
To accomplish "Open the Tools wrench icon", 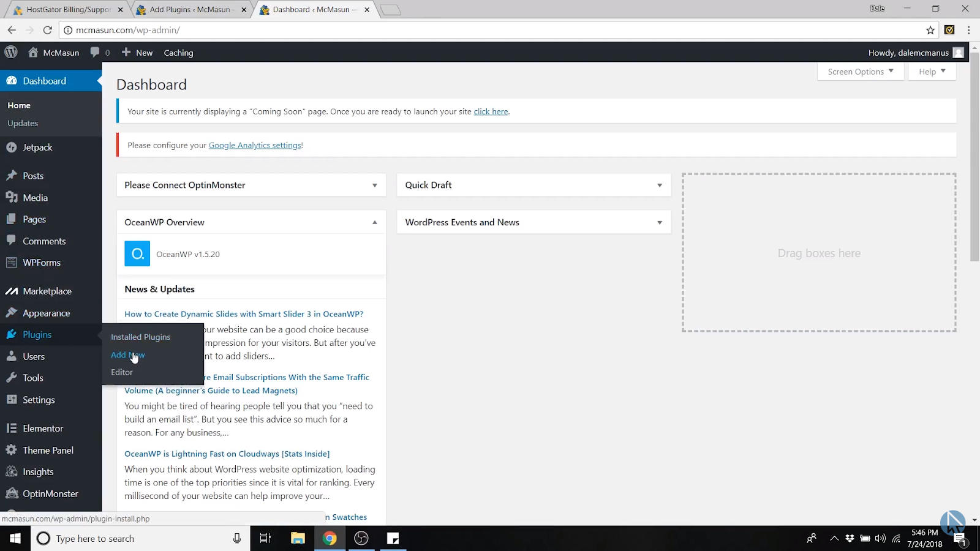I will click(12, 378).
